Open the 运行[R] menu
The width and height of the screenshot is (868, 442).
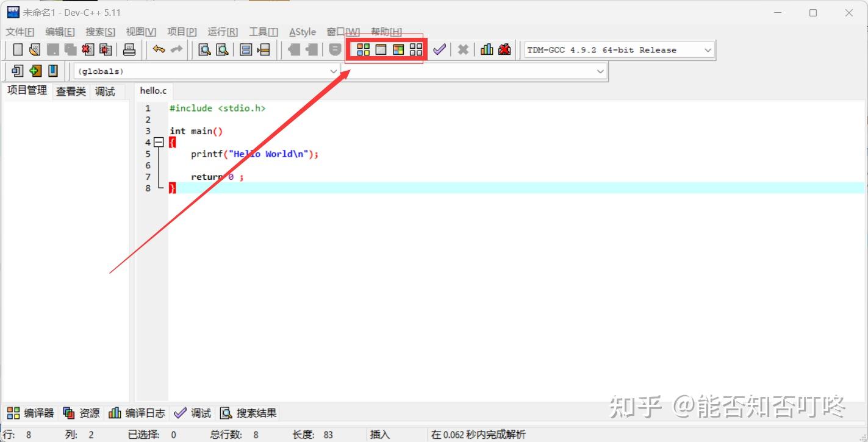(223, 32)
